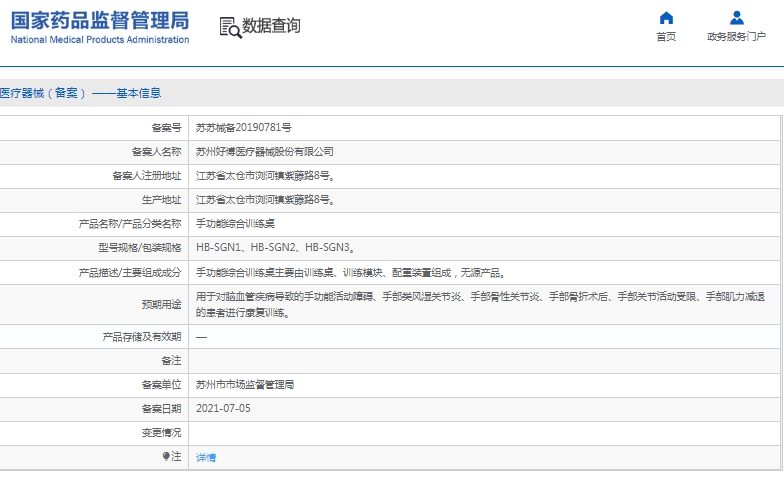Click the 备案日期 row label

coord(161,408)
